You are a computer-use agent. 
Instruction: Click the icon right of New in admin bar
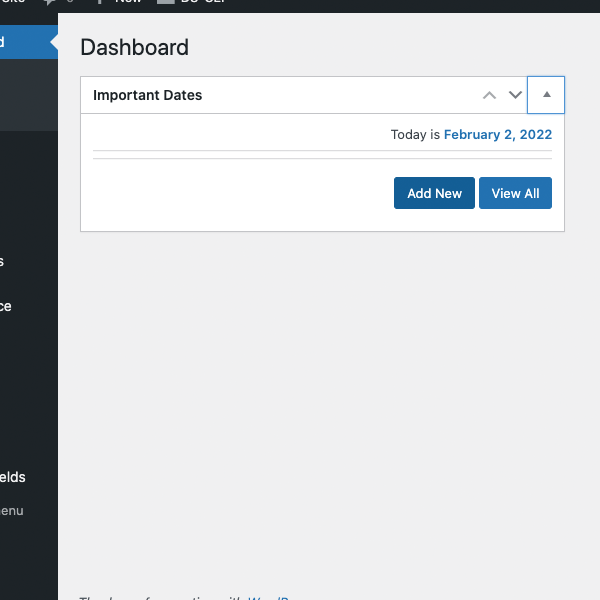pos(165,2)
